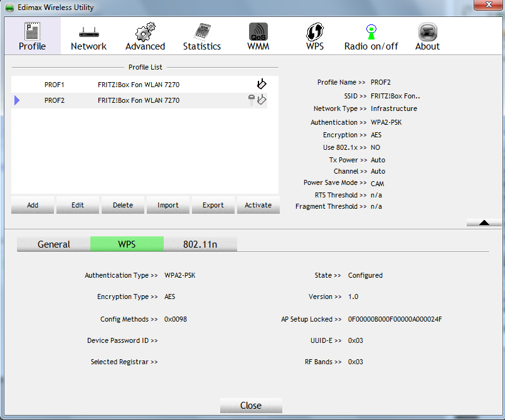Viewport: 505px width, 420px height.
Task: Click Authentication value WPA2-PSK in the profile details
Action: point(386,122)
